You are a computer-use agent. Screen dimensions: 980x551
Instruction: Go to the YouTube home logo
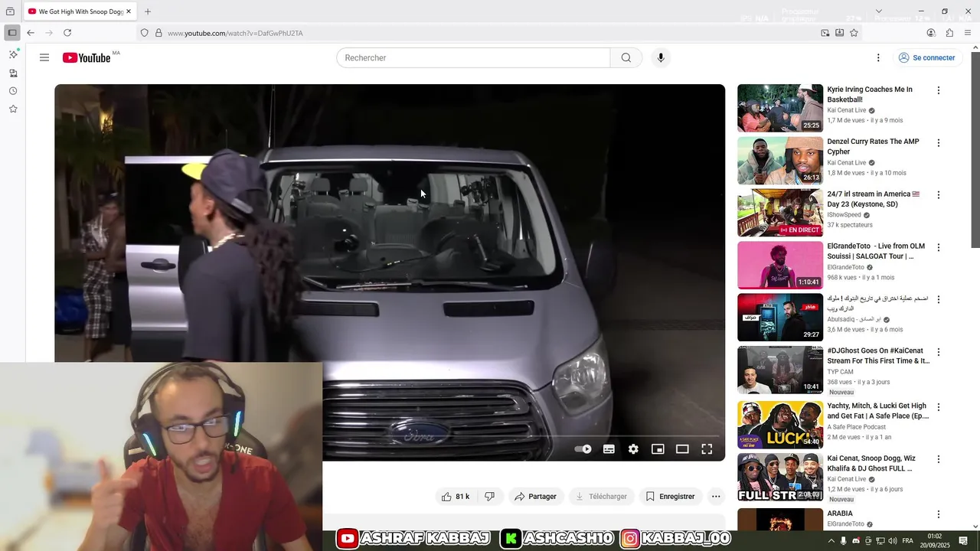87,57
